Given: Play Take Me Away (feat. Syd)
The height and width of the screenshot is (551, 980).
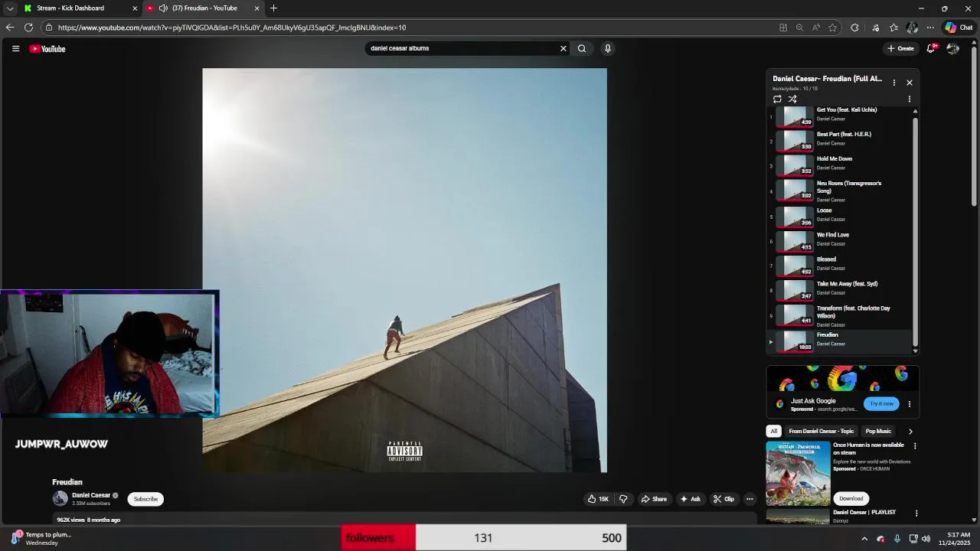Looking at the screenshot, I should (840, 290).
